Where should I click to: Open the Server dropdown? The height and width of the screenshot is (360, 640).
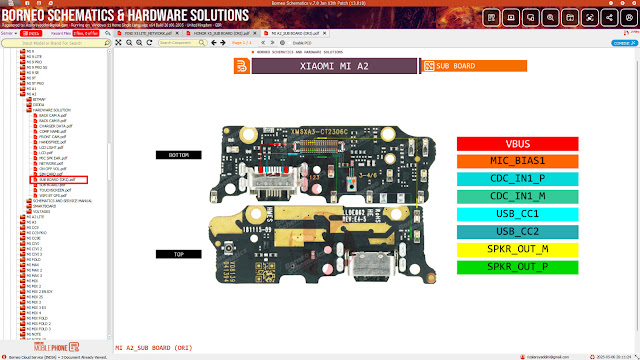pyautogui.click(x=9, y=33)
